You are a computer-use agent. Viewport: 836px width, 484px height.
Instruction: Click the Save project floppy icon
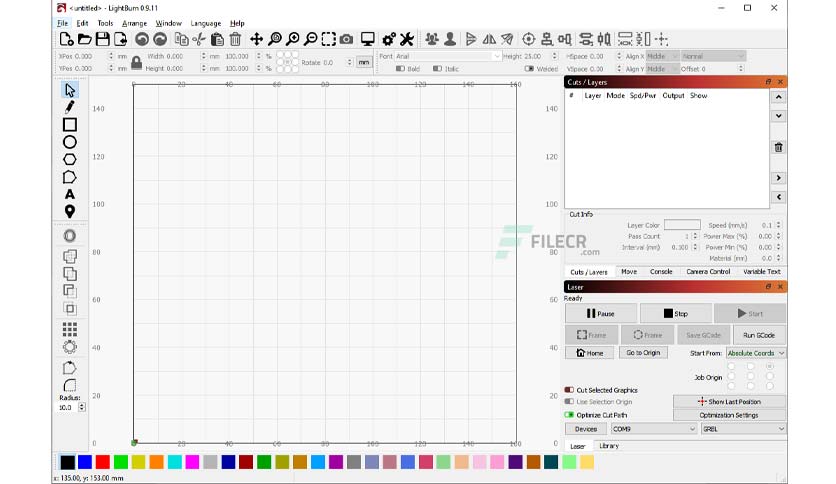point(102,39)
